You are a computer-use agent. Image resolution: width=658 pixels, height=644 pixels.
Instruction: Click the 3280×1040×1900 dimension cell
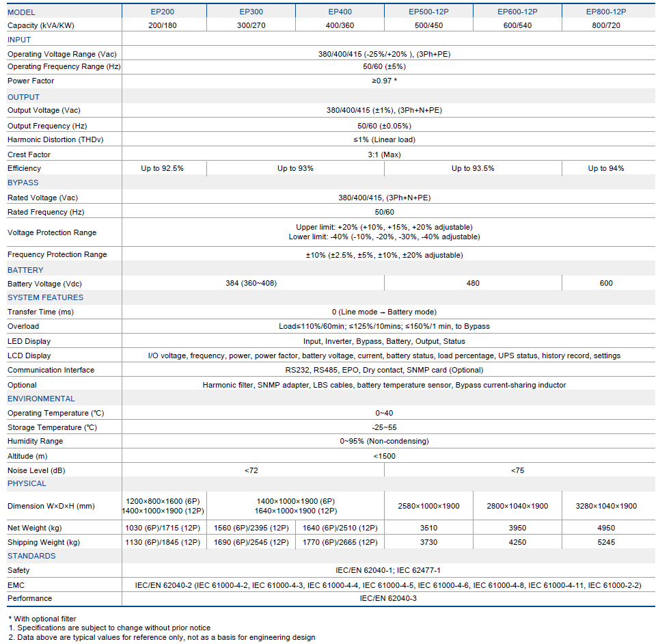(606, 506)
